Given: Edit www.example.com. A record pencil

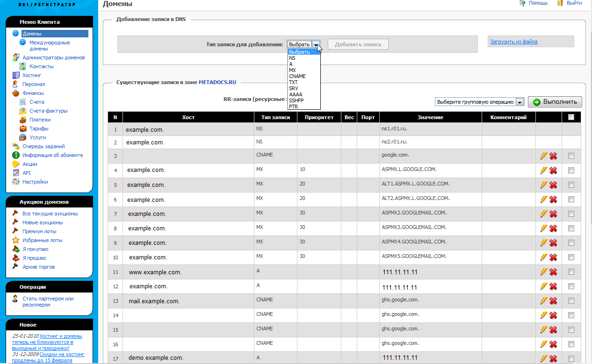Looking at the screenshot, I should pyautogui.click(x=543, y=272).
